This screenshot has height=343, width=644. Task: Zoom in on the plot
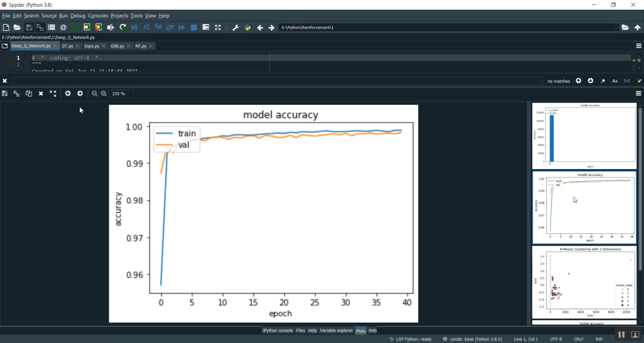coord(103,93)
